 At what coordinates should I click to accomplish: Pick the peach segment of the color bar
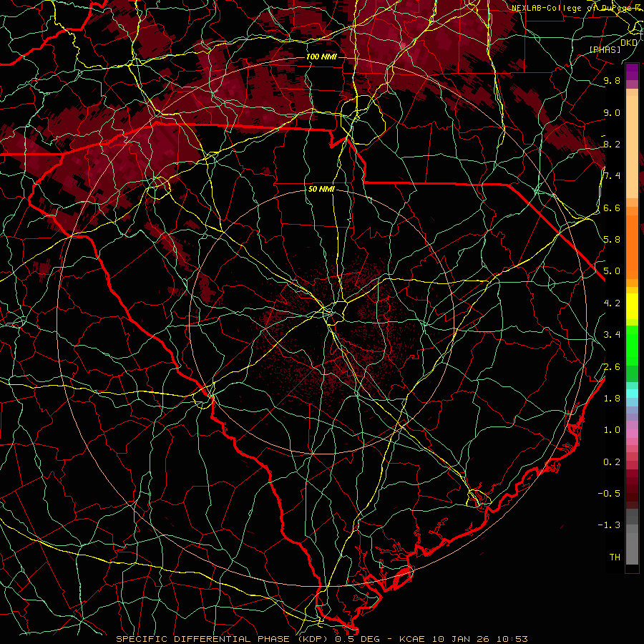(632, 148)
